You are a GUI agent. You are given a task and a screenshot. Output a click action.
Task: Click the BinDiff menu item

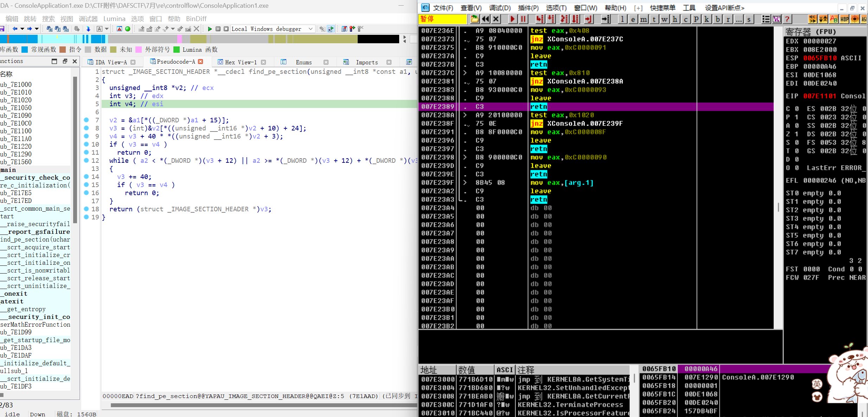pos(196,19)
